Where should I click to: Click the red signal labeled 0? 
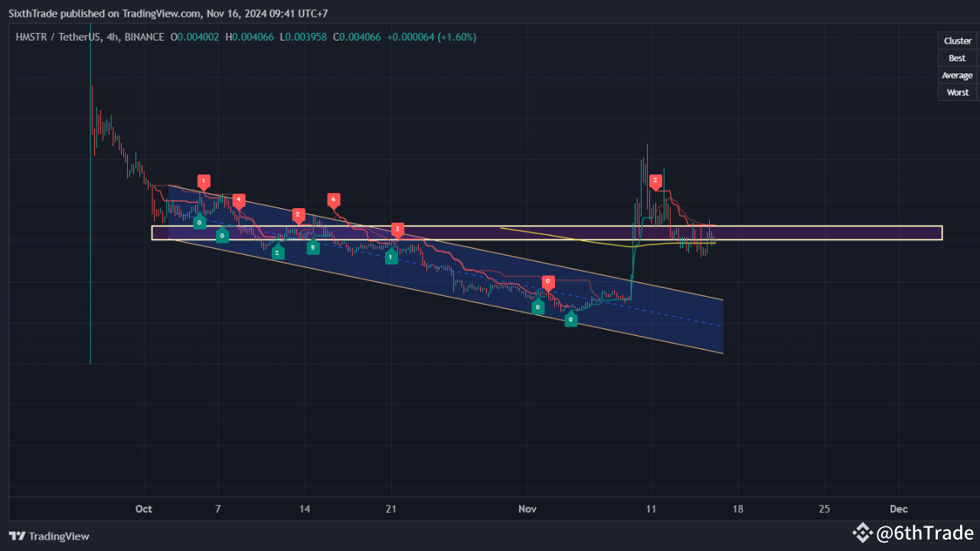(x=547, y=282)
